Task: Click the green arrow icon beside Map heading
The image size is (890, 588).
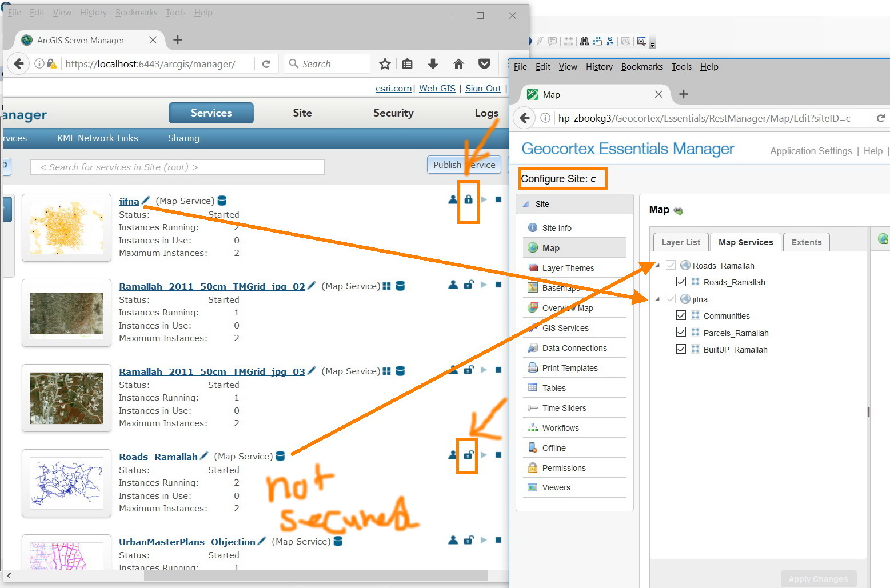Action: [679, 211]
